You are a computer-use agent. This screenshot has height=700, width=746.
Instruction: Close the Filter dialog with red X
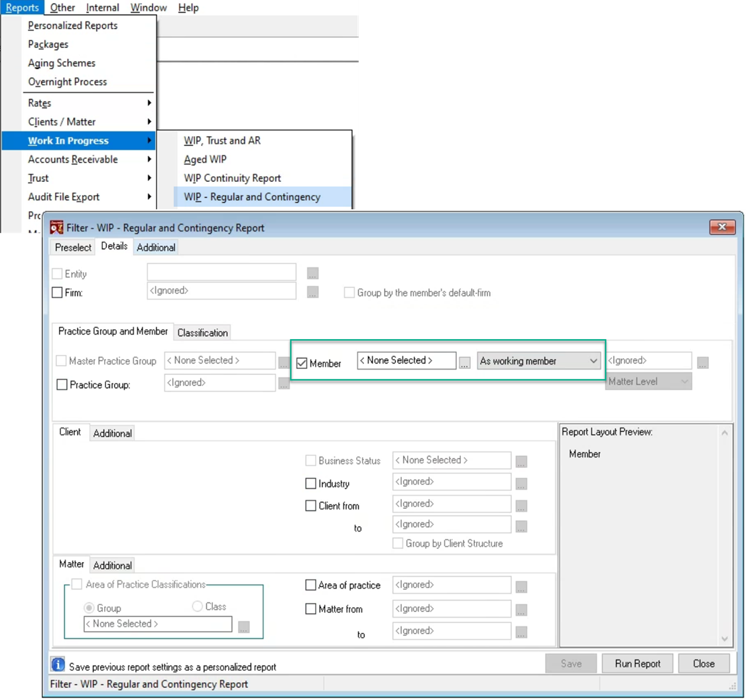tap(721, 227)
